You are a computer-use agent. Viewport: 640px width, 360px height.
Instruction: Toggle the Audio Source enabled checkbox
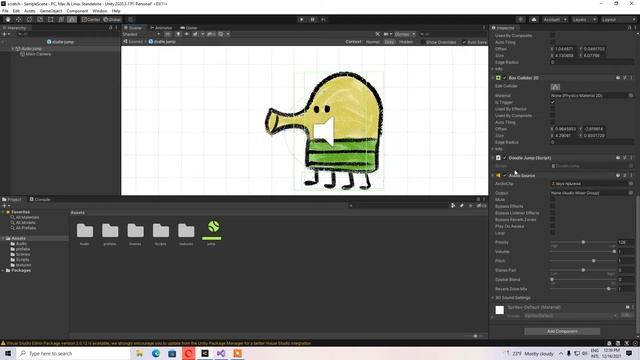tap(504, 176)
